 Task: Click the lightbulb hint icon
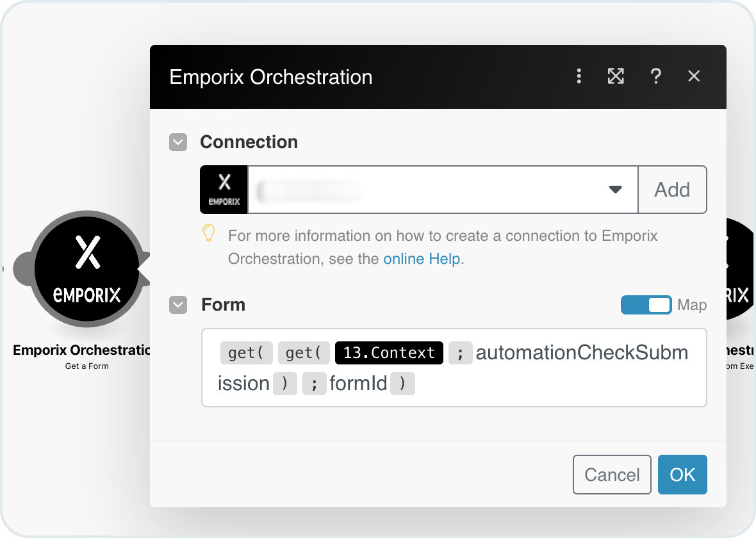(208, 233)
